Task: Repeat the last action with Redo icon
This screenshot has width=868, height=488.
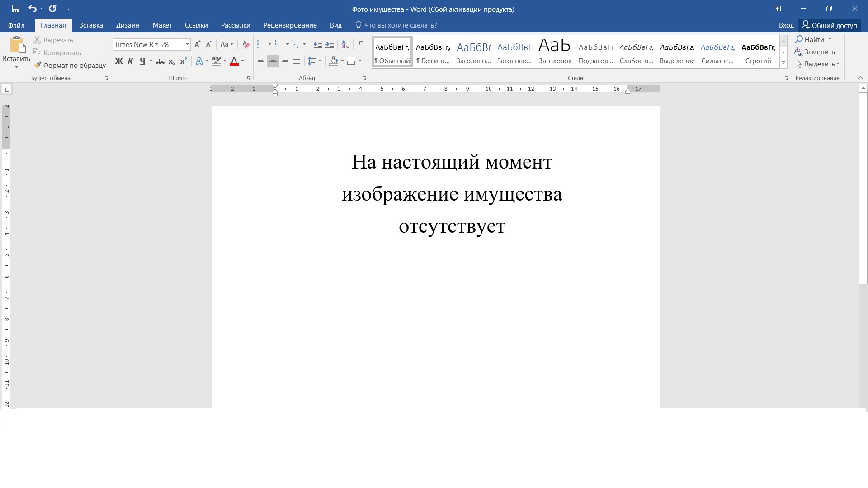Action: 52,9
